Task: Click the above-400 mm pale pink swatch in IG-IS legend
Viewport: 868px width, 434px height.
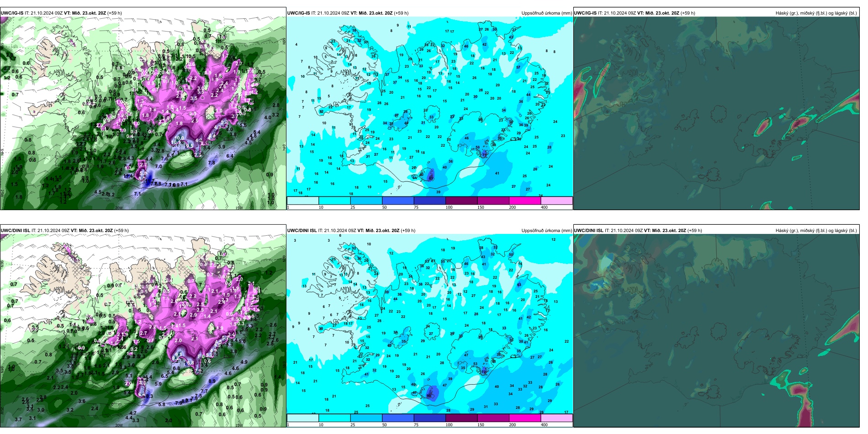Action: point(556,201)
